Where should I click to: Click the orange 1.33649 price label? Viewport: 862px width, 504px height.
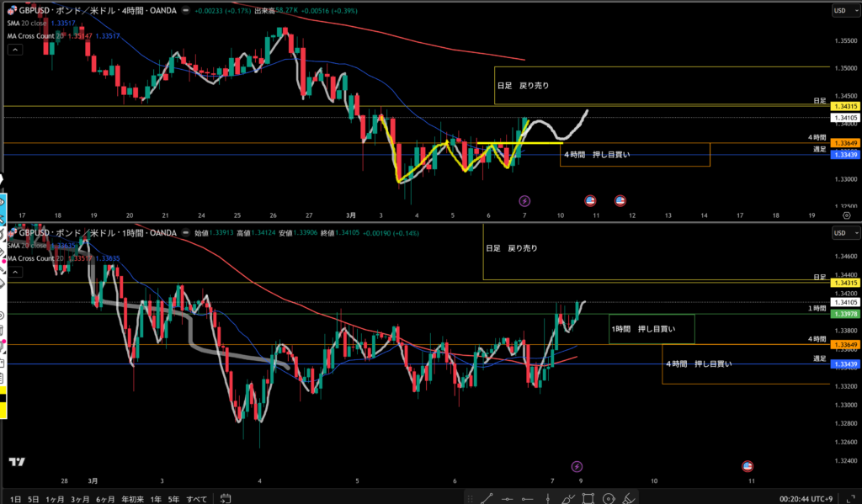pyautogui.click(x=844, y=143)
